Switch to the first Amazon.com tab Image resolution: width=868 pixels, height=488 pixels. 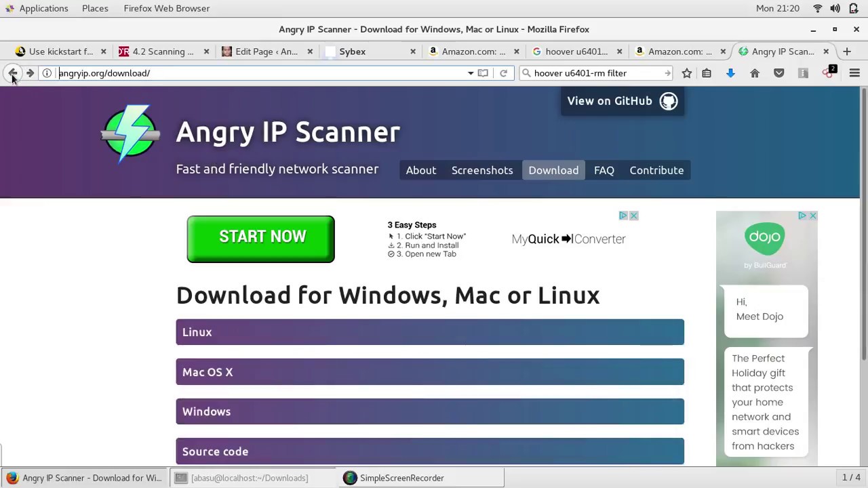pyautogui.click(x=473, y=52)
